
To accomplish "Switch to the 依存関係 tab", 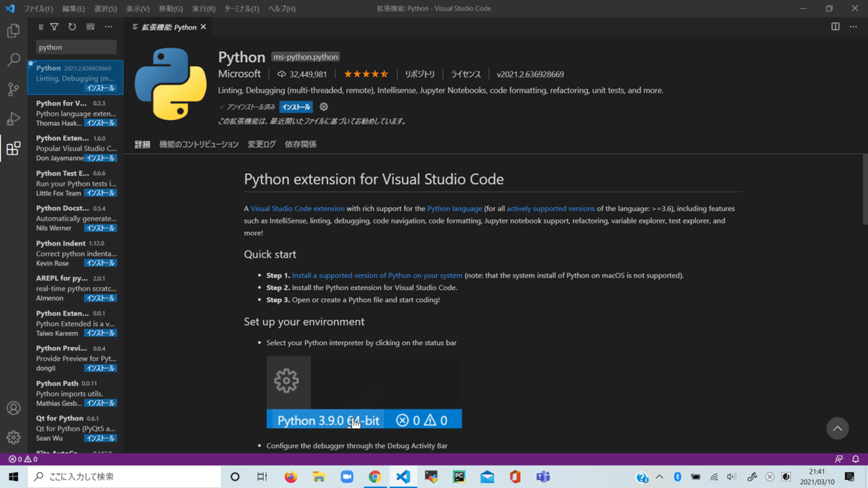I will (x=301, y=145).
